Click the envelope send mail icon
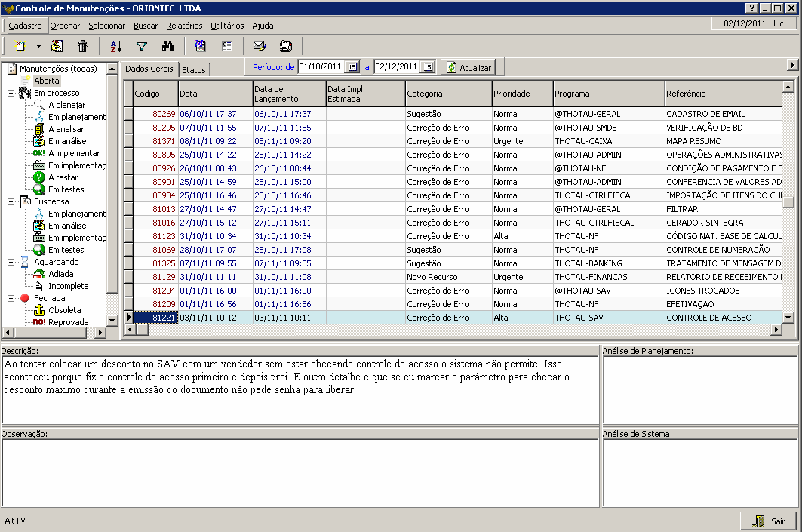The width and height of the screenshot is (802, 532). [x=260, y=46]
